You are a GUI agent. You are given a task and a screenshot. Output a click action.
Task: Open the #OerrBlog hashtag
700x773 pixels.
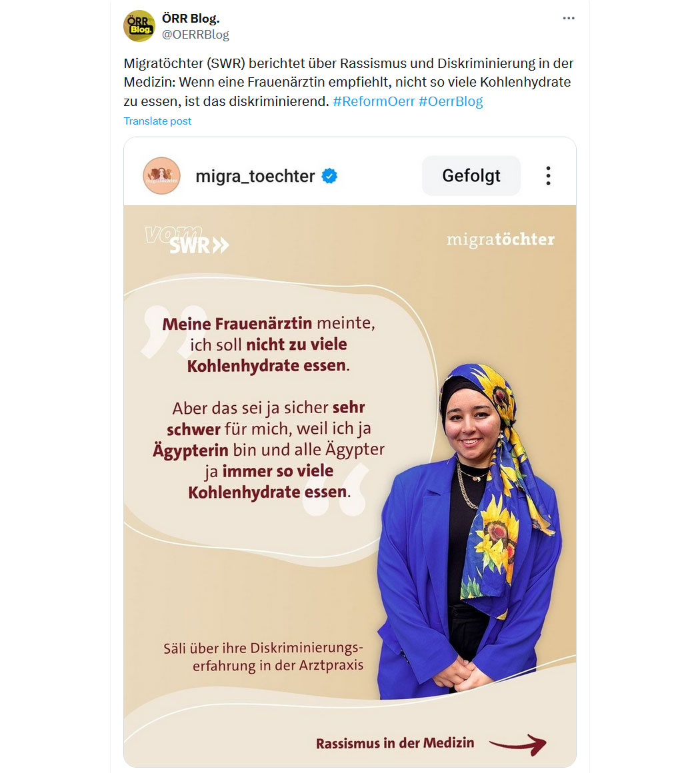pyautogui.click(x=451, y=101)
